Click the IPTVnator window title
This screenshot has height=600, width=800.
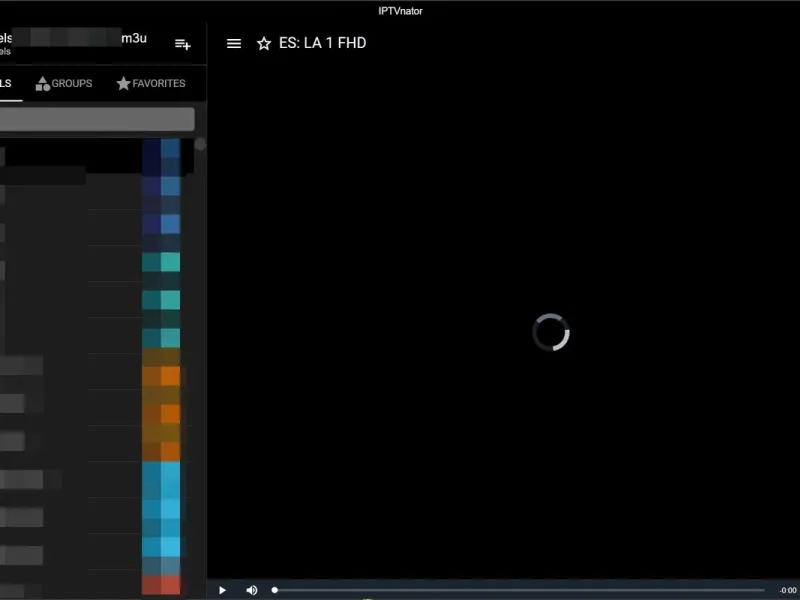click(401, 11)
